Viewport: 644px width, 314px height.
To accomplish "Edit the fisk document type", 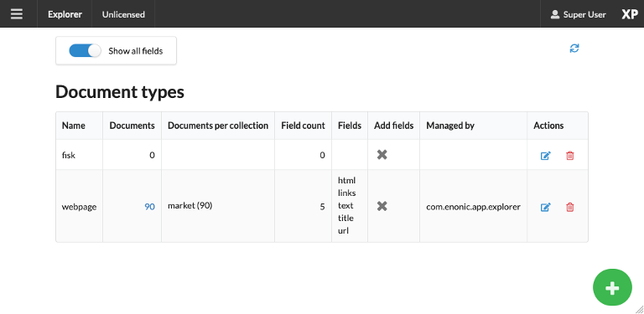I will coord(545,156).
